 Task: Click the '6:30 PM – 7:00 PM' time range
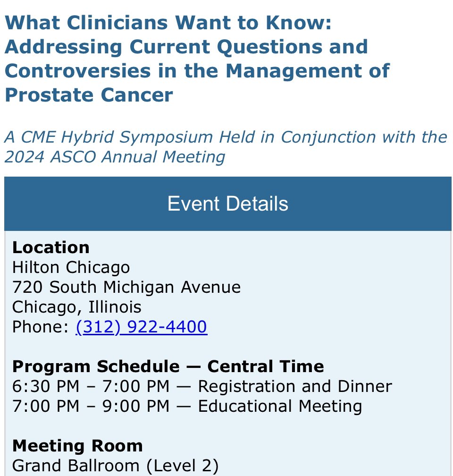tap(91, 386)
